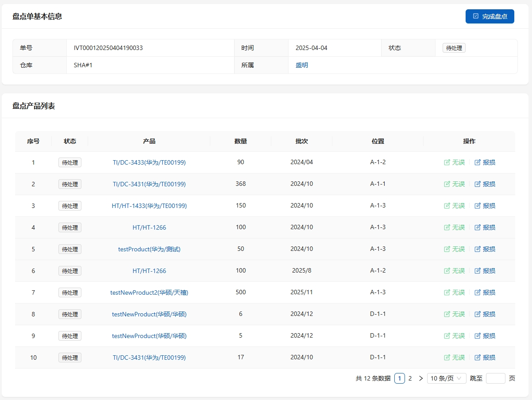Click the 待处理 status tag in header info

coord(454,48)
